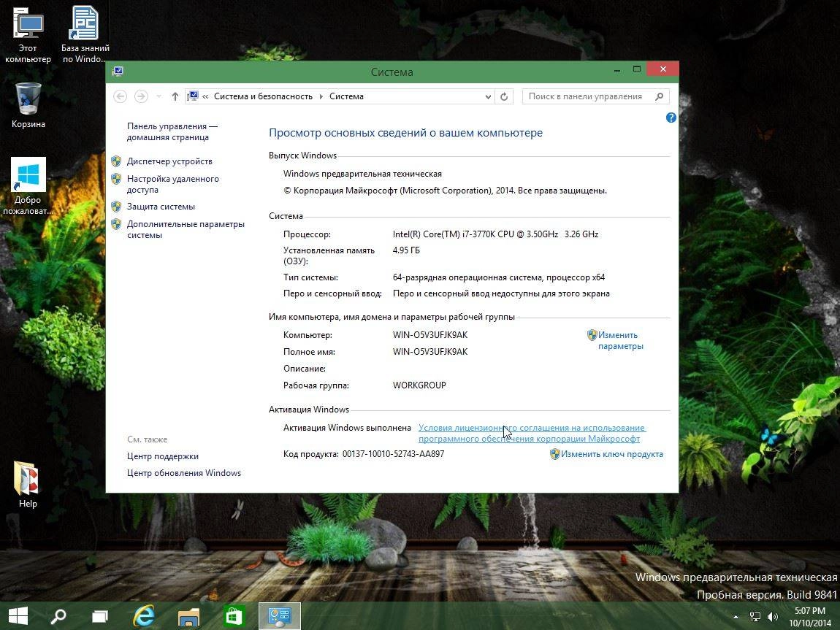The height and width of the screenshot is (630, 840).
Task: Open the Корзина recycle bin icon
Action: pyautogui.click(x=28, y=105)
